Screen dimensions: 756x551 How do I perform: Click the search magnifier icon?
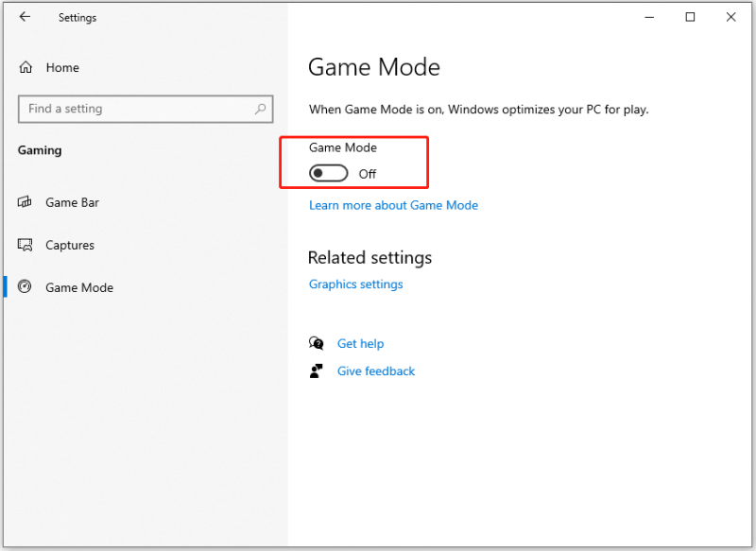point(261,109)
